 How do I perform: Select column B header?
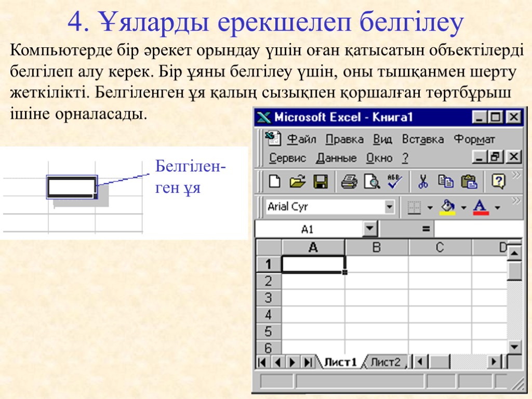(377, 247)
